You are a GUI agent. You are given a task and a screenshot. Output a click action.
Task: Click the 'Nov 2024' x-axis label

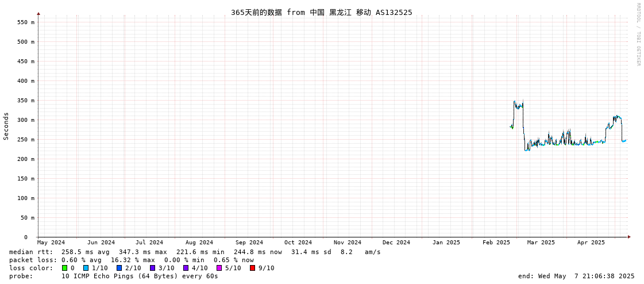[x=348, y=243]
